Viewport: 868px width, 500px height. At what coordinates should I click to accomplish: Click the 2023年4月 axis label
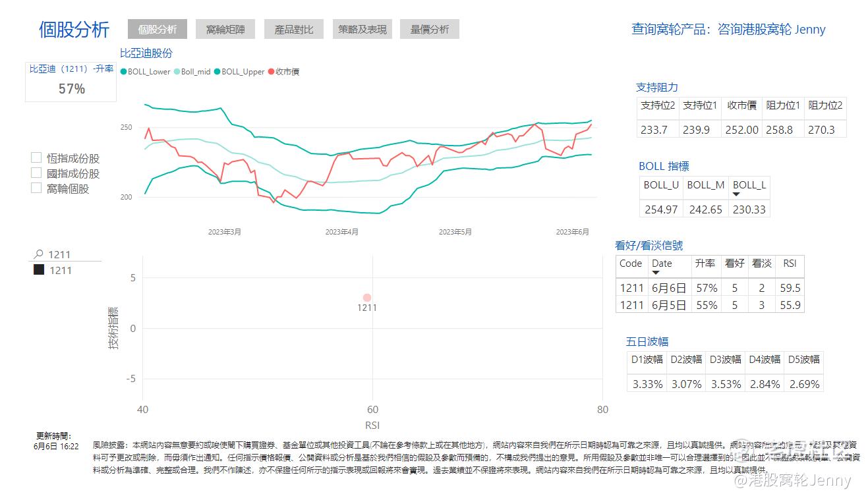pyautogui.click(x=342, y=232)
